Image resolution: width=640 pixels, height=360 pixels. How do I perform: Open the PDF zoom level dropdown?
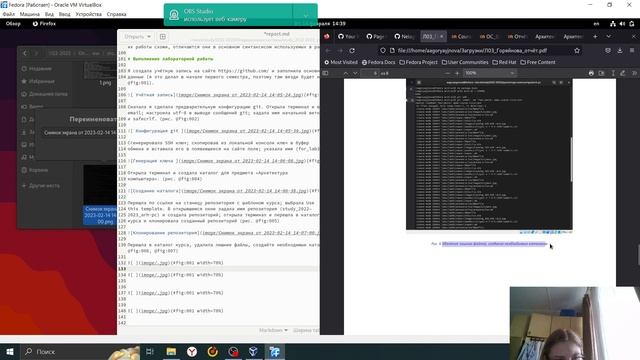point(490,73)
